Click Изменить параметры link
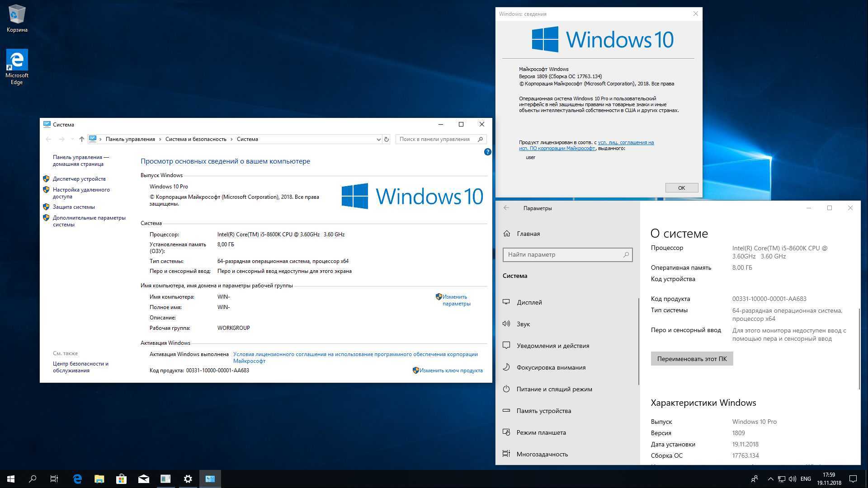 [x=456, y=300]
